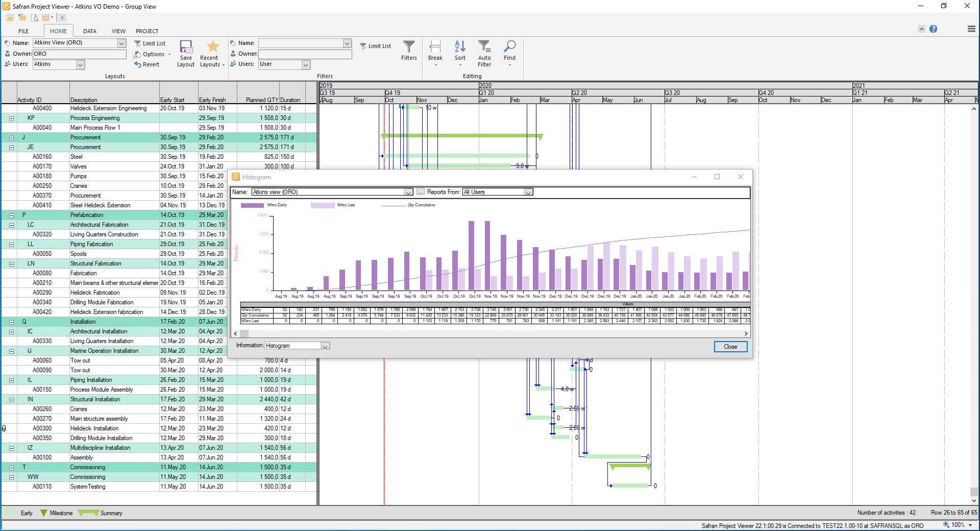Switch to the PROJECT tab
The height and width of the screenshot is (531, 980).
pos(147,31)
